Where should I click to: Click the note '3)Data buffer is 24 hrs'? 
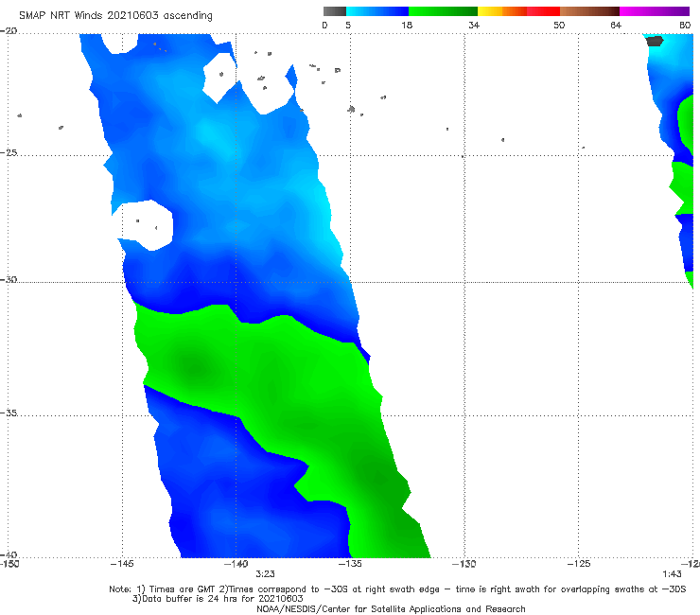[218, 599]
